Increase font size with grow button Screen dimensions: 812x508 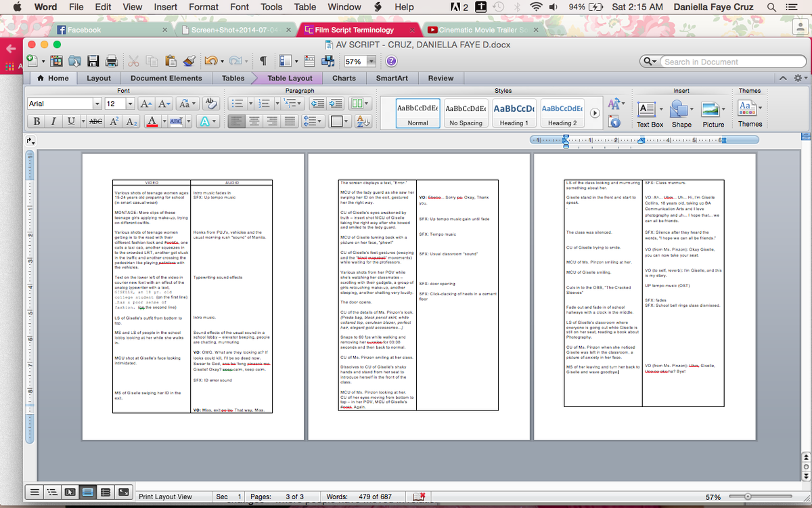(147, 104)
